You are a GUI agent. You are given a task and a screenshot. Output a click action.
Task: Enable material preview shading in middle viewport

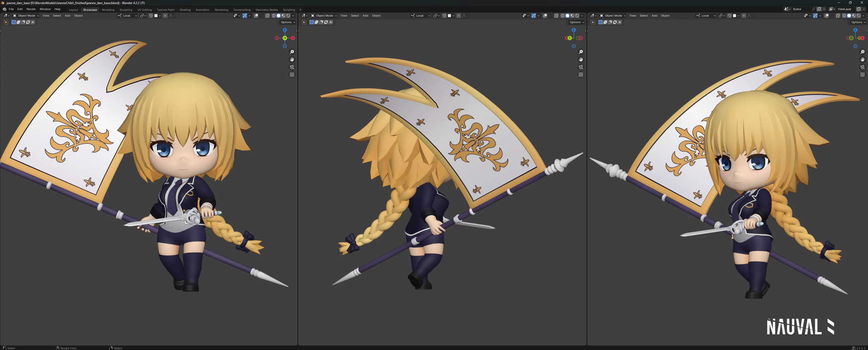(x=572, y=15)
